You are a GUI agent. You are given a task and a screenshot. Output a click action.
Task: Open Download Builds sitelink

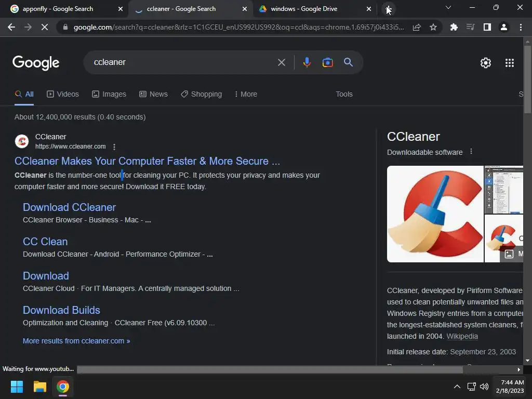click(61, 310)
